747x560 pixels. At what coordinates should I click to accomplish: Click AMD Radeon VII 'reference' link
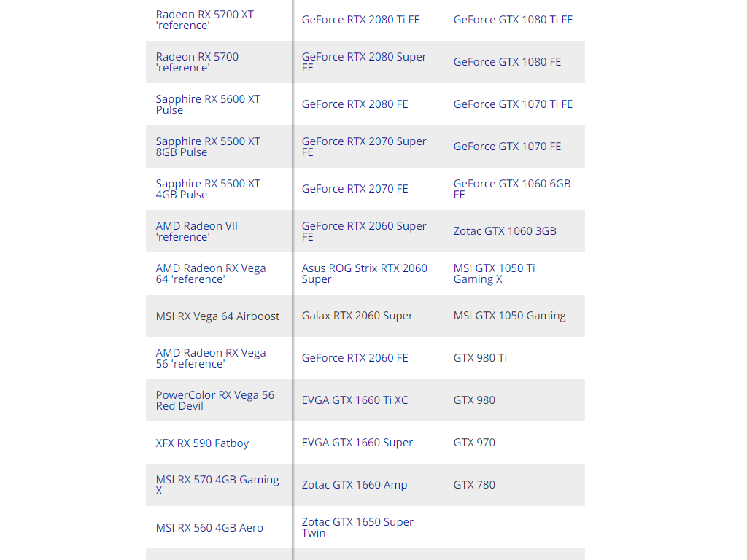tap(197, 231)
